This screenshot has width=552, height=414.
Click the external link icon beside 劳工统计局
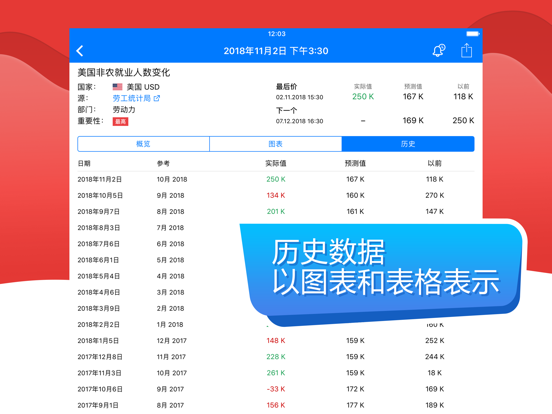[x=157, y=98]
